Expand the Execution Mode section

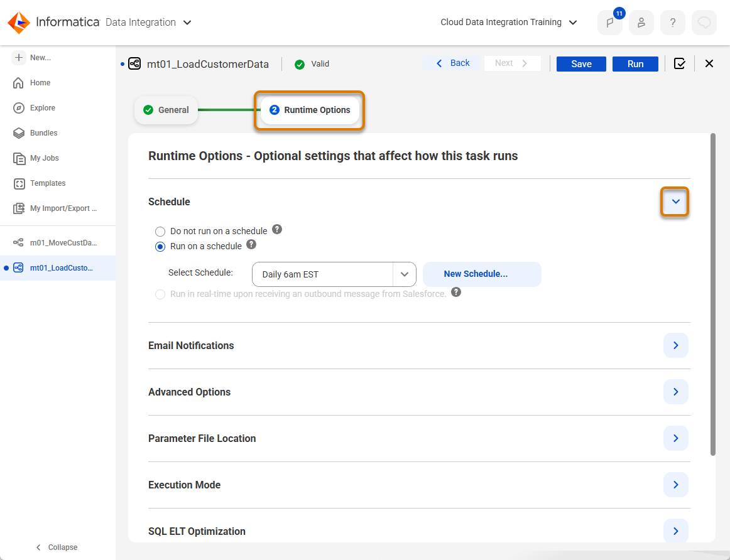(675, 485)
